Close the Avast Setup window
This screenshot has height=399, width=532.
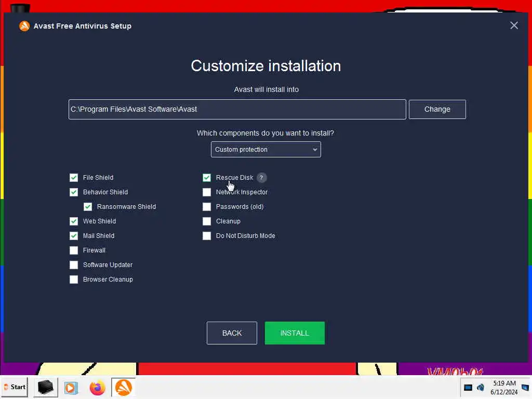click(514, 25)
